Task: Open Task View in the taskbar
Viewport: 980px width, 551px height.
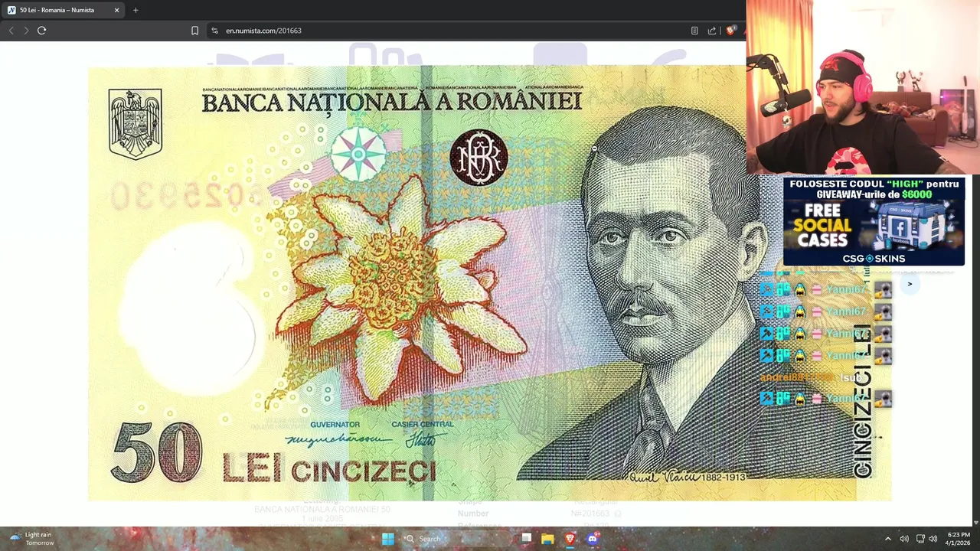Action: [x=526, y=539]
